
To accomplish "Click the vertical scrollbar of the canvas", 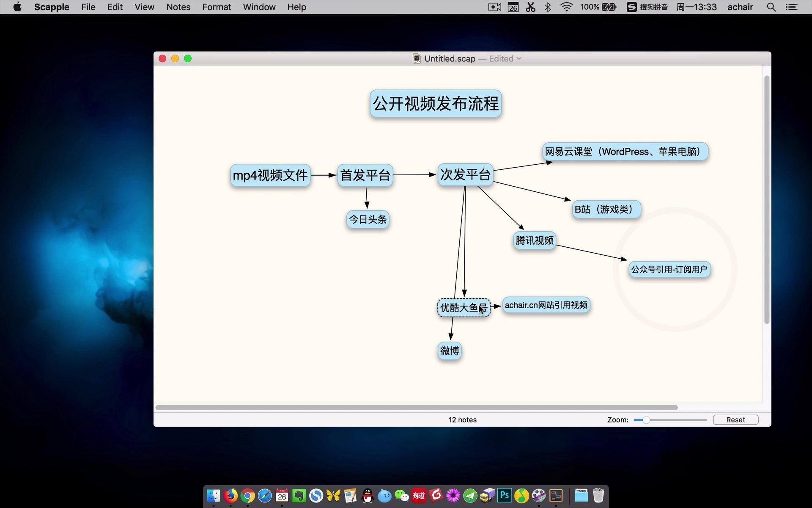I will tap(767, 200).
